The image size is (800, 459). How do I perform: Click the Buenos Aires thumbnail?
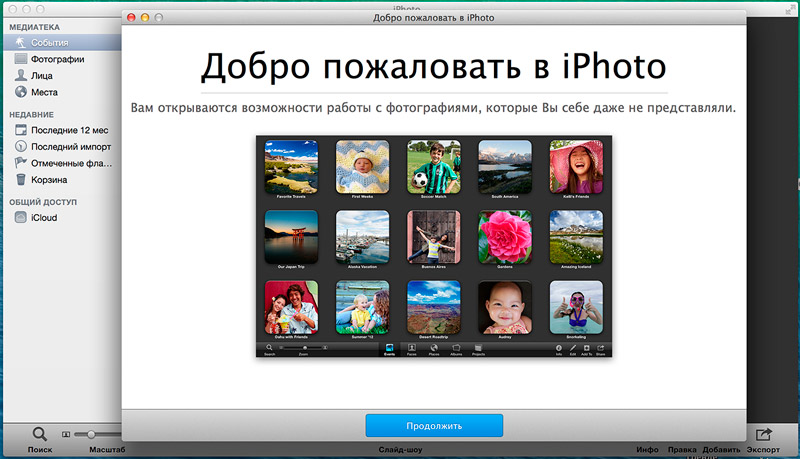[434, 237]
